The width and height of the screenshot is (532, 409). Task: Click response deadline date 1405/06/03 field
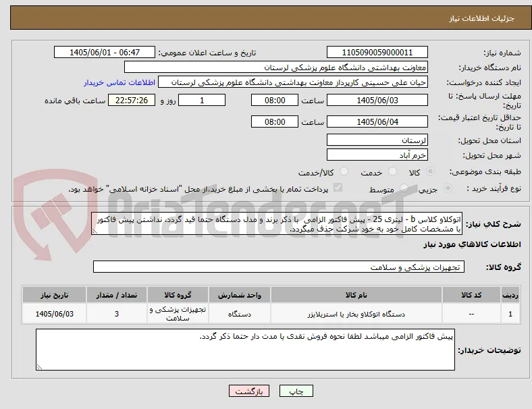tap(377, 100)
